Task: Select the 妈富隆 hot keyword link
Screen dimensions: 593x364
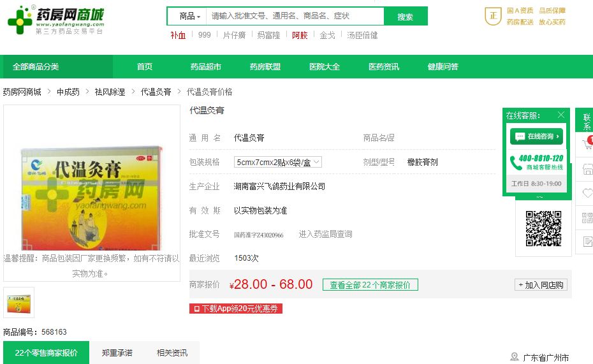Action: coord(268,35)
